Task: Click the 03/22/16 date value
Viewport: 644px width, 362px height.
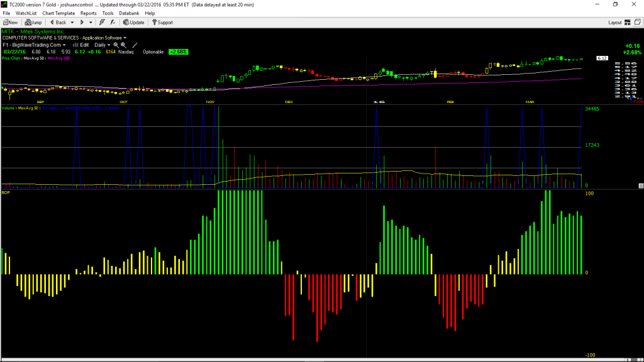Action: click(14, 52)
